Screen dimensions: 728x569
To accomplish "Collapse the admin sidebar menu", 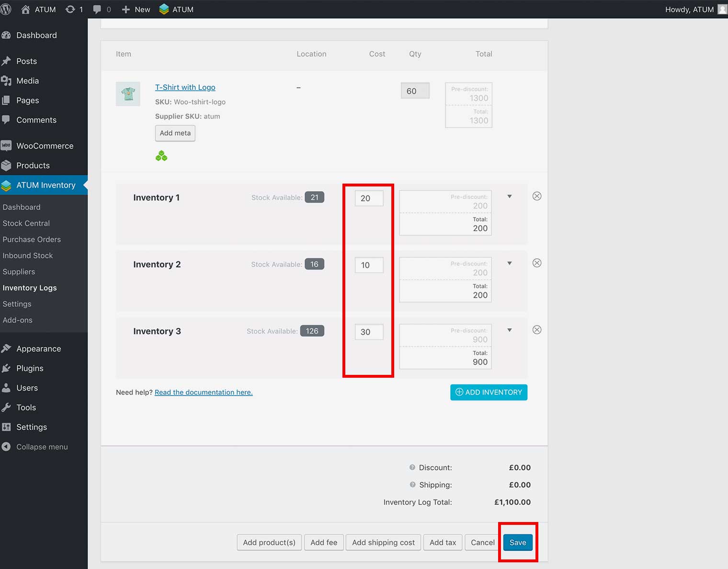I will [42, 447].
